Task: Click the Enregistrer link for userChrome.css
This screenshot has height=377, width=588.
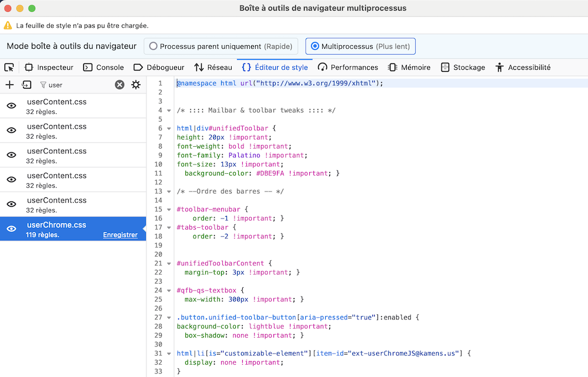Action: (x=120, y=235)
